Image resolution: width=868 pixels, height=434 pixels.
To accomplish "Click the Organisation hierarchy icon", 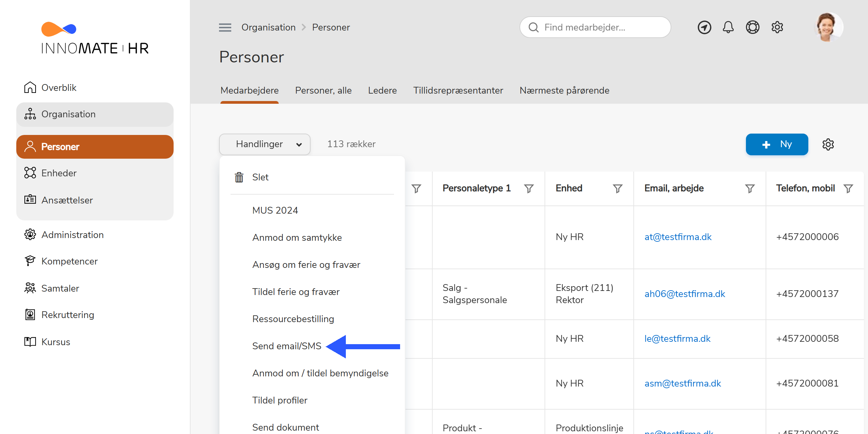I will click(30, 114).
